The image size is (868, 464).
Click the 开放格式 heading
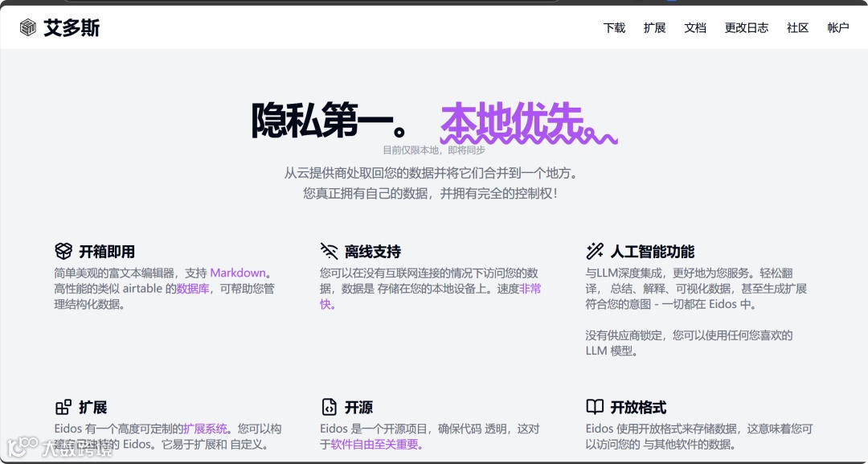(x=638, y=408)
